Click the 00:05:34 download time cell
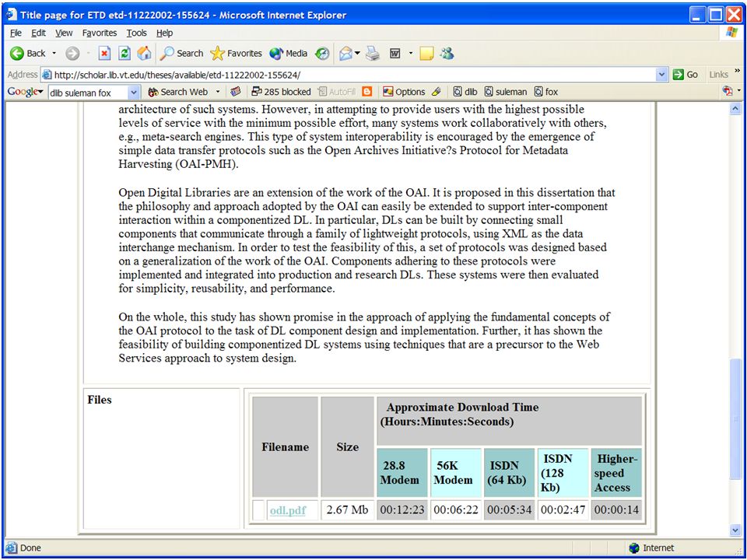The width and height of the screenshot is (747, 560). tap(509, 510)
